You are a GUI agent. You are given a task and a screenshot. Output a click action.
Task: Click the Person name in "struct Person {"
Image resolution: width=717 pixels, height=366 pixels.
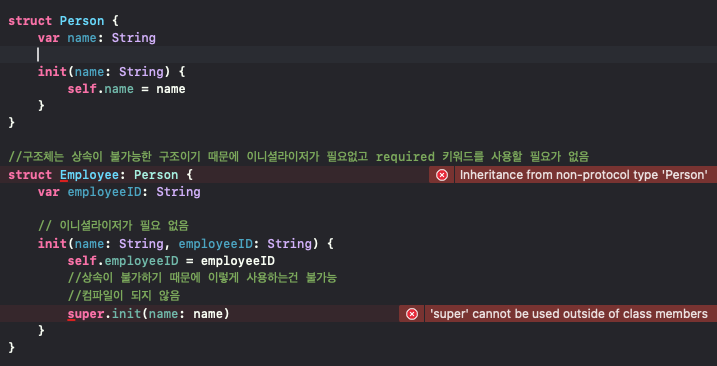pyautogui.click(x=82, y=21)
